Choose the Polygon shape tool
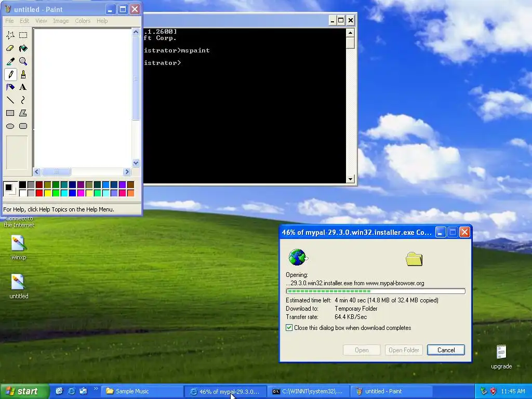 (23, 113)
